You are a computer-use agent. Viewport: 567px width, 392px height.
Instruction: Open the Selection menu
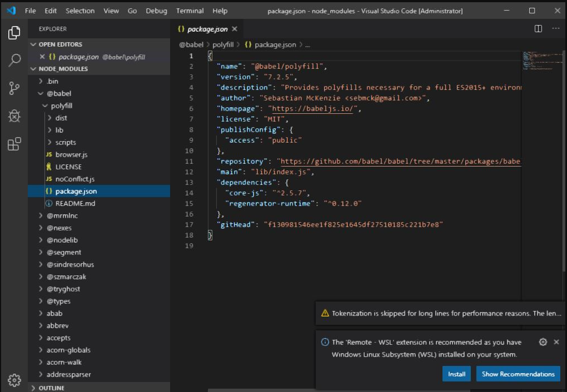(80, 11)
